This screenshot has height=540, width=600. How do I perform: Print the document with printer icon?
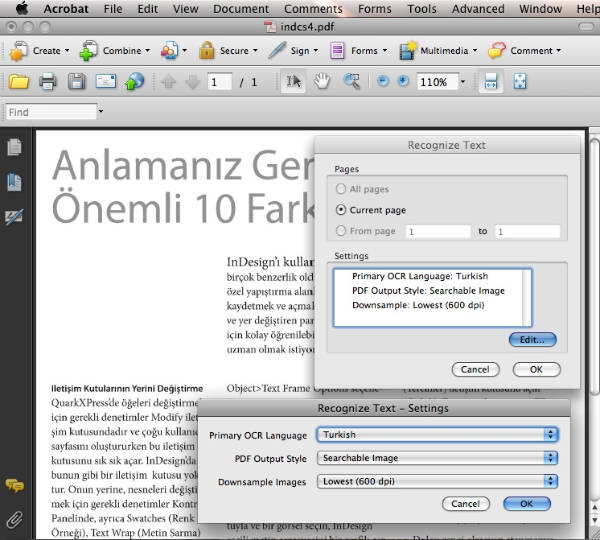48,82
